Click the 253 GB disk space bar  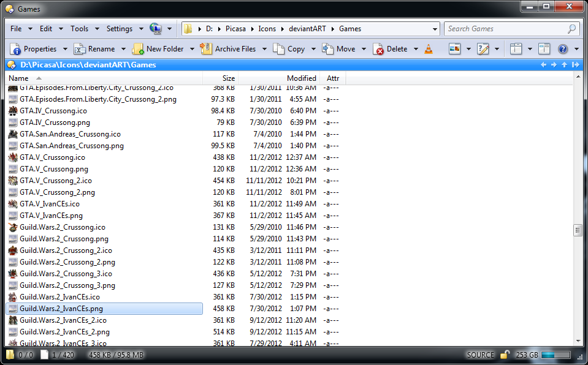coord(556,355)
